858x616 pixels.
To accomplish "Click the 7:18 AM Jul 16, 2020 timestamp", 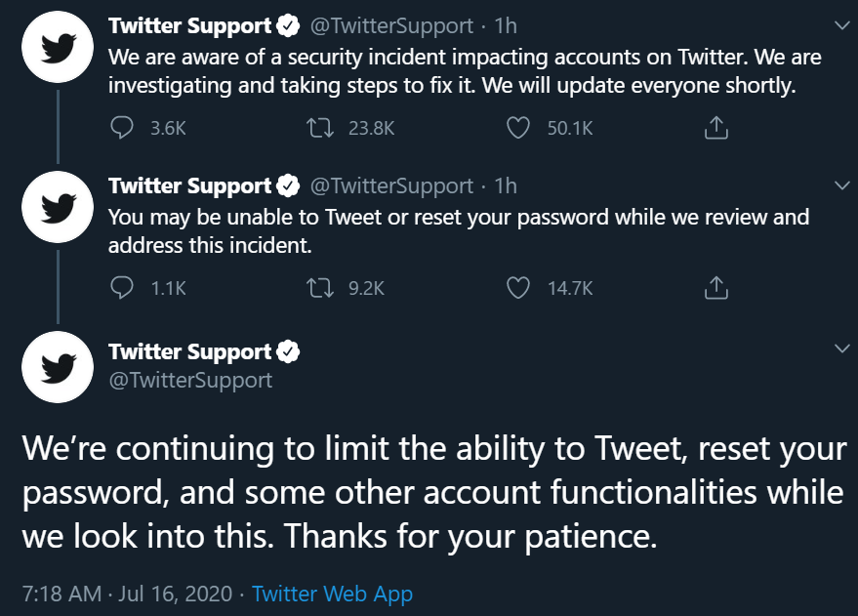I will (x=126, y=594).
